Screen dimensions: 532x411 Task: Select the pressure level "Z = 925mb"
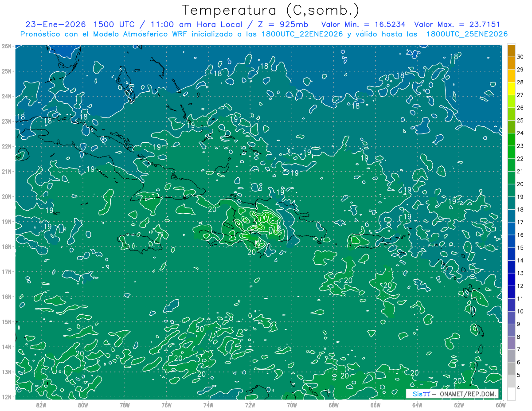click(x=283, y=24)
